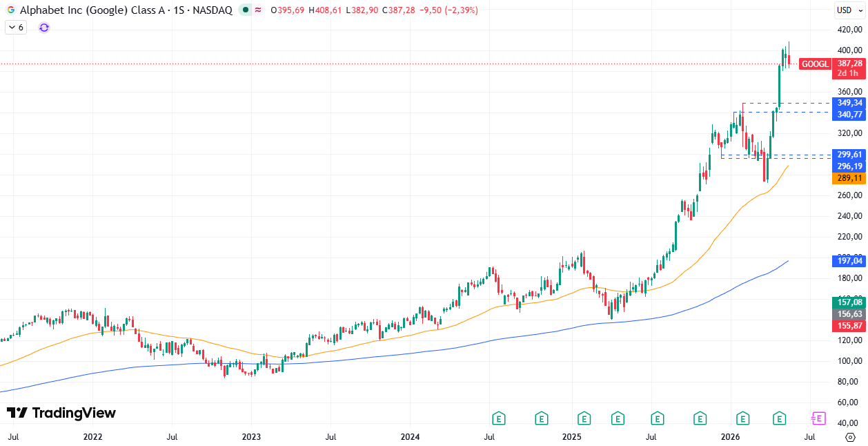Click the red 155,87 price label
Screen dimensions: 868x446
coord(850,326)
